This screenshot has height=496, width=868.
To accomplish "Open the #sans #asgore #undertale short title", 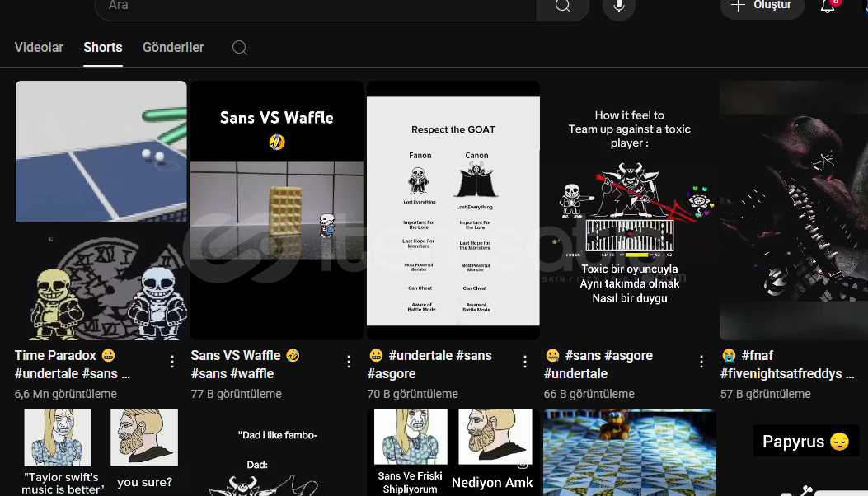I will click(x=598, y=364).
